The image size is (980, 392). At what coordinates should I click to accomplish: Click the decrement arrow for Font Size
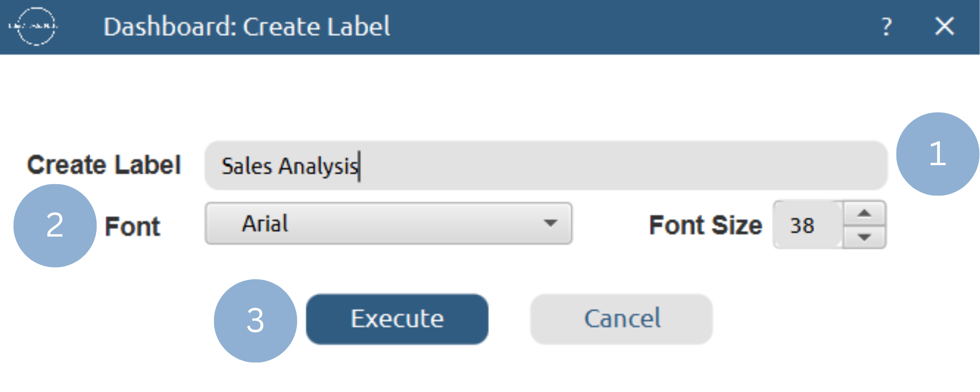point(864,237)
